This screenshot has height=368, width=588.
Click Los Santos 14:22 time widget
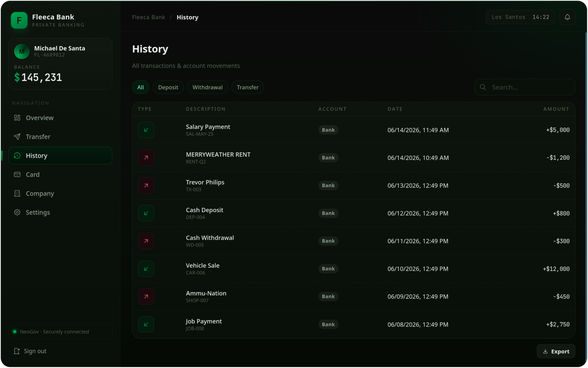pyautogui.click(x=520, y=17)
